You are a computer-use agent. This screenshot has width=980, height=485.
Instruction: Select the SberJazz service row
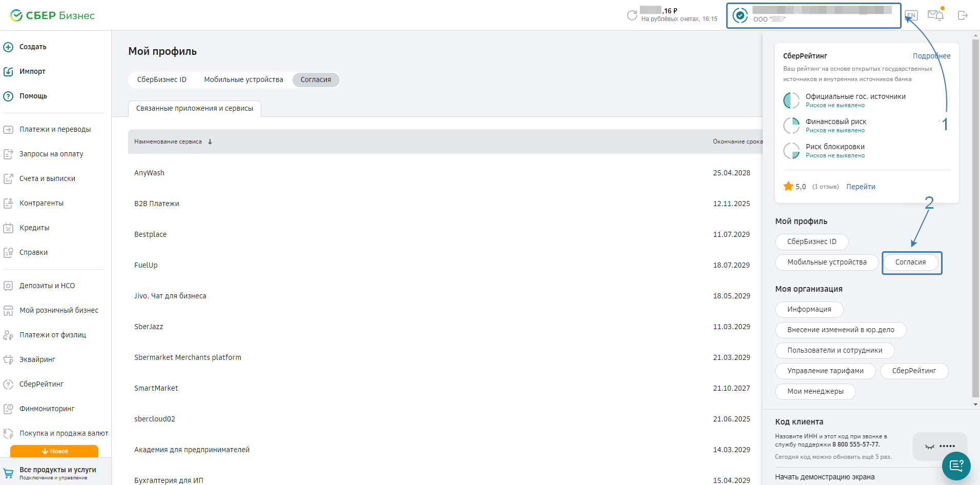click(x=445, y=327)
